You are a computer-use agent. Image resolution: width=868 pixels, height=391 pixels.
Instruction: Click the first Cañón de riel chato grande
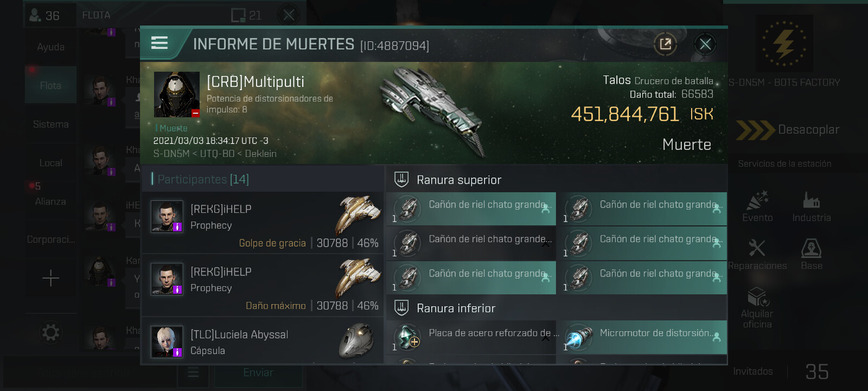click(471, 209)
